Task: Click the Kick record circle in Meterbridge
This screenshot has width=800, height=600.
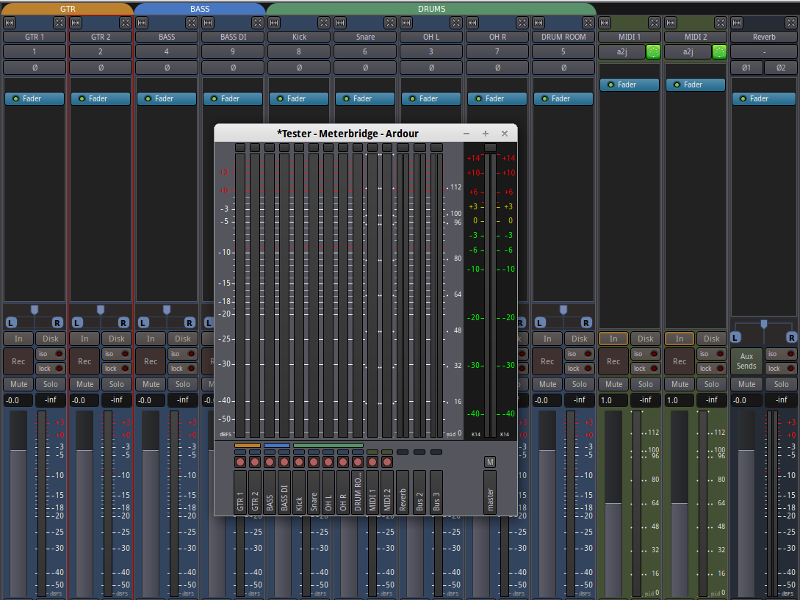Action: tap(298, 462)
